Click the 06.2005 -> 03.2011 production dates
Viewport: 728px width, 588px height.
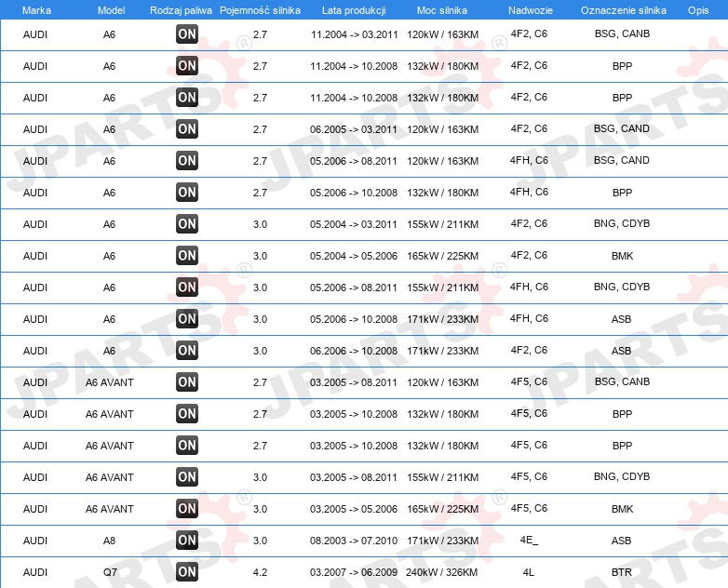(x=354, y=129)
